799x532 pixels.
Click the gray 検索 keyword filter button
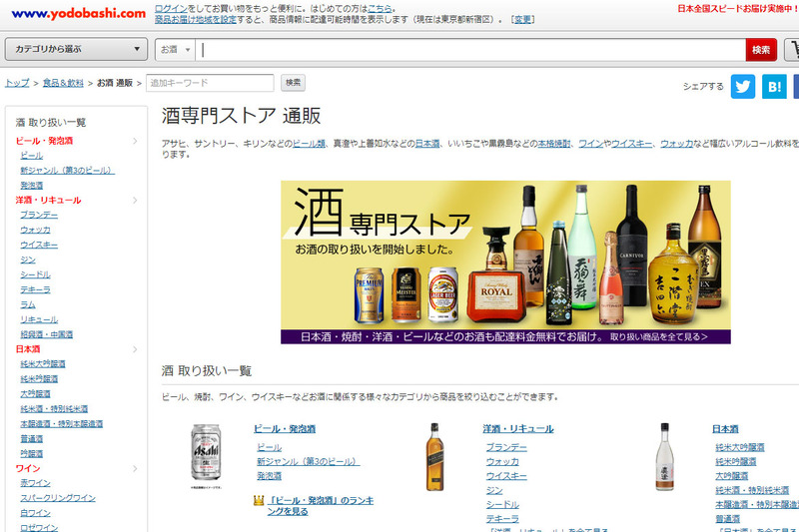(293, 83)
